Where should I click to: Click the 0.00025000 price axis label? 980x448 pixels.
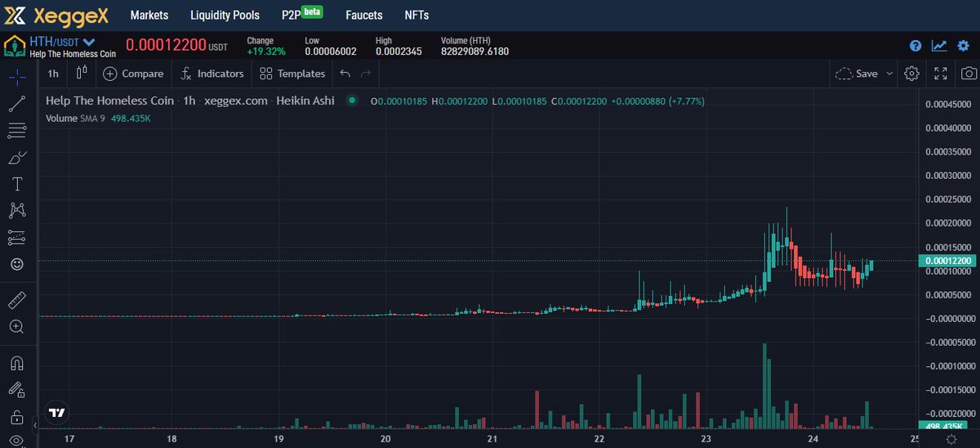click(x=948, y=199)
